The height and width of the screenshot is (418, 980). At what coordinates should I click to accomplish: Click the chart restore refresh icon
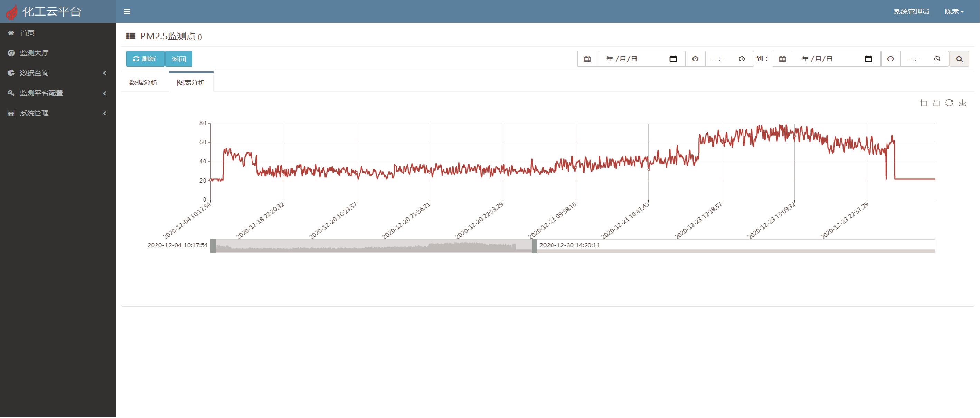point(949,103)
